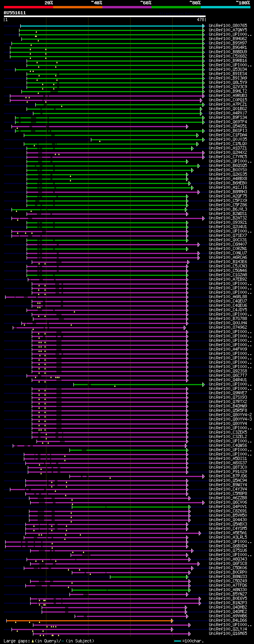
Task: Click the query name AV551611
Action: point(15,13)
